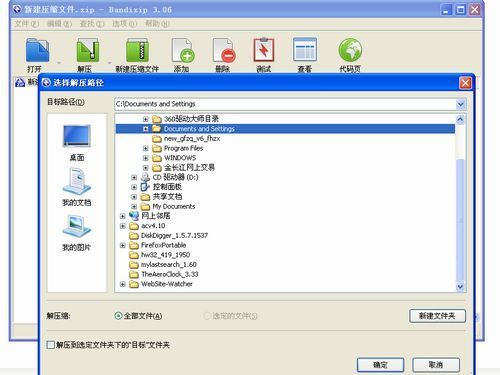500x375 pixels.
Task: Open the 目标路径 path dropdown arrow
Action: coord(460,104)
